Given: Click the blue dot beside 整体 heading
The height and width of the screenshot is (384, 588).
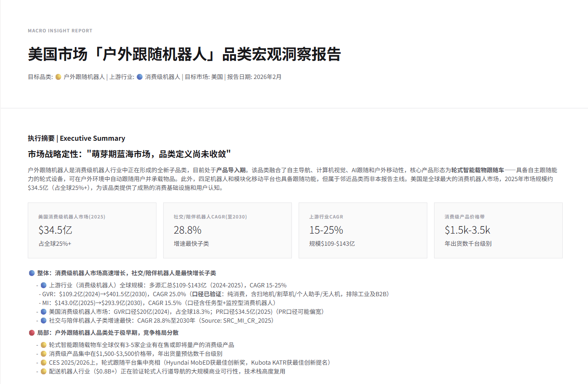Looking at the screenshot, I should 32,273.
